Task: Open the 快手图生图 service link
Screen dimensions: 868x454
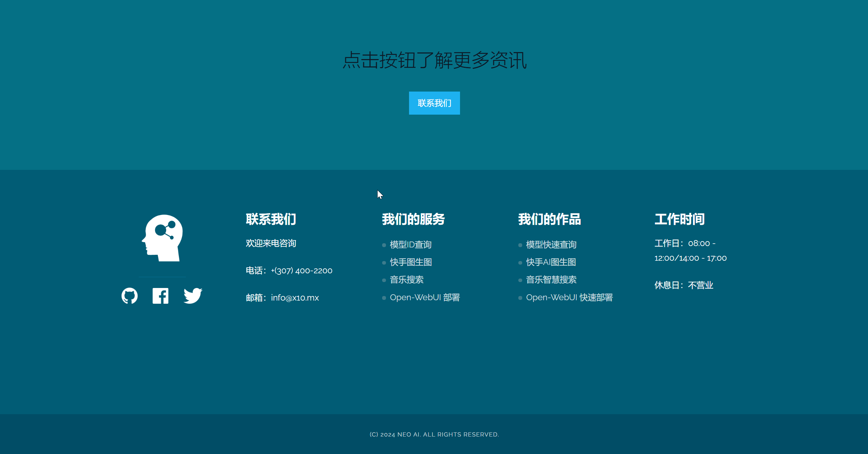Action: click(x=411, y=262)
